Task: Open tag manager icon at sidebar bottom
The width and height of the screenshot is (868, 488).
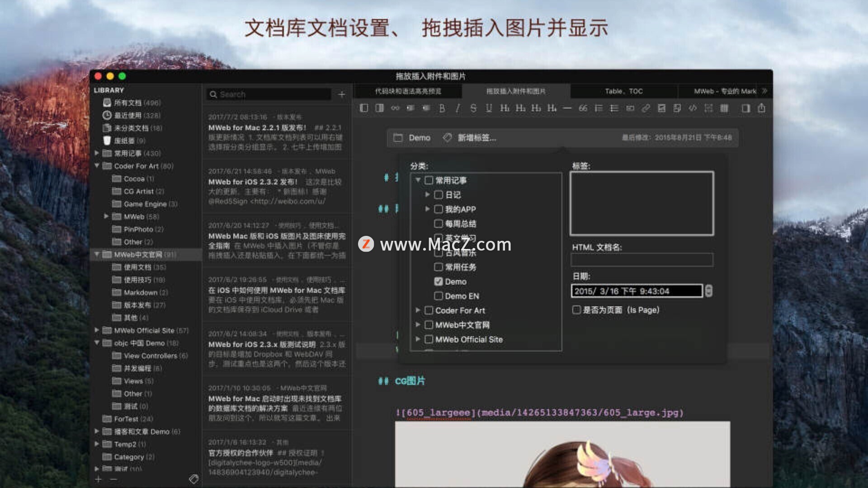Action: [193, 479]
